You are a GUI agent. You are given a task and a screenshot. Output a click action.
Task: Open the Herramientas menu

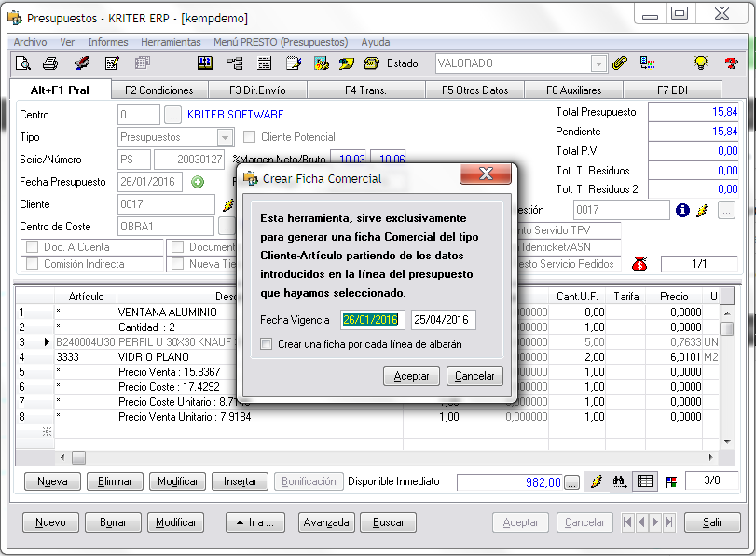[171, 42]
